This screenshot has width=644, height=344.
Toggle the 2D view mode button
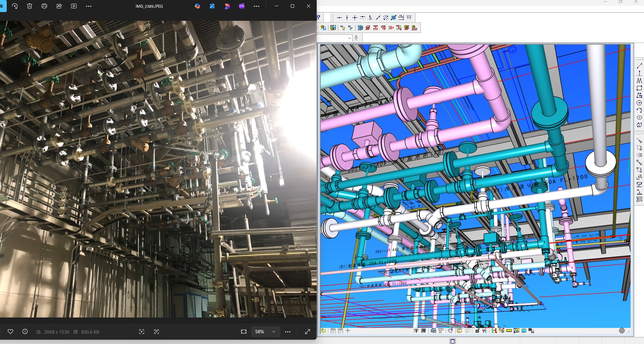pyautogui.click(x=333, y=331)
